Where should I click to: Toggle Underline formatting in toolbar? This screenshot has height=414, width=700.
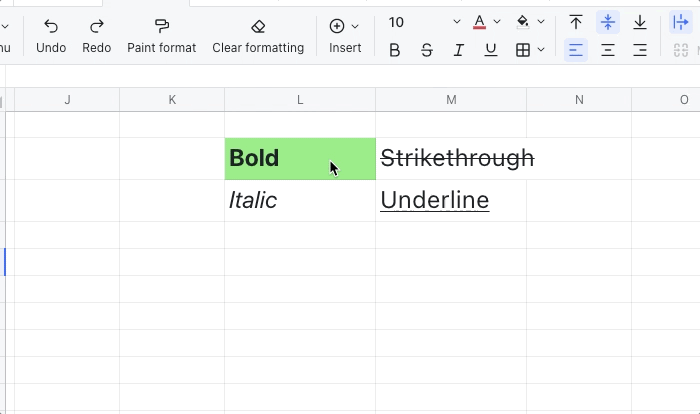[491, 50]
